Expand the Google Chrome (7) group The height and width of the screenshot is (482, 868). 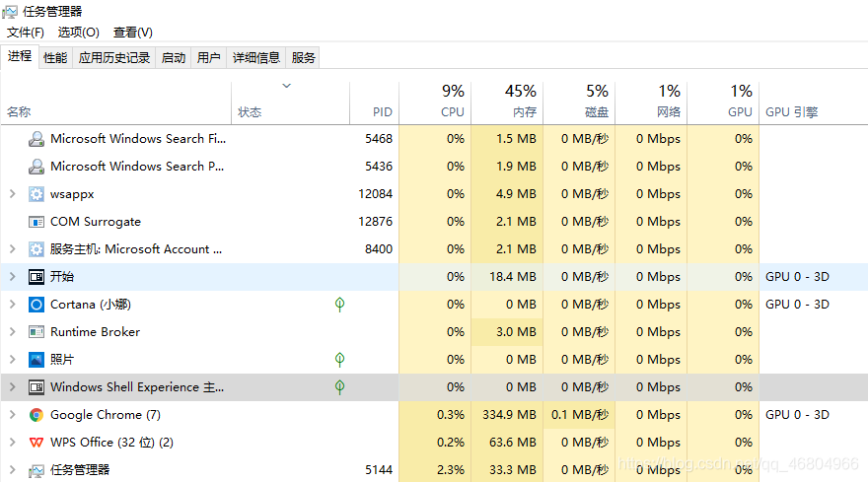pos(12,415)
